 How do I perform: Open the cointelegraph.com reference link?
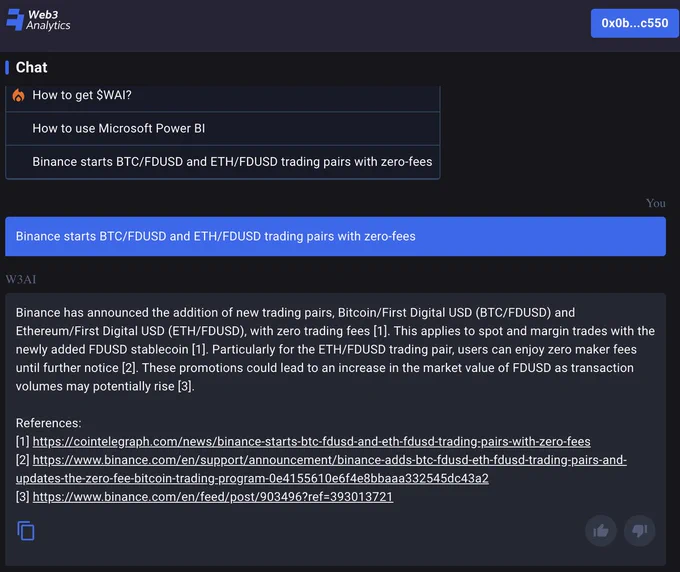[x=311, y=441]
